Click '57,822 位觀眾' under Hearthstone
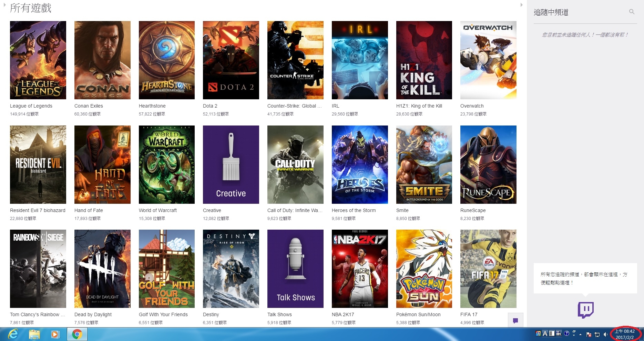The height and width of the screenshot is (341, 644). point(152,114)
